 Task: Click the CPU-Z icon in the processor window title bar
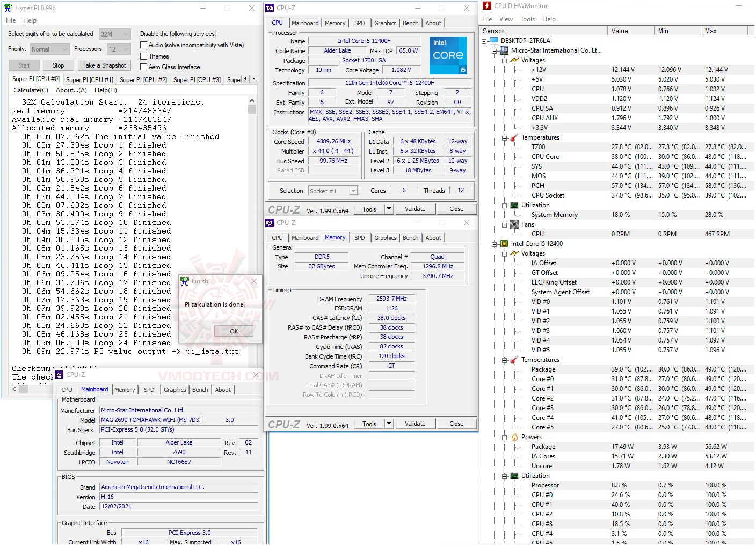(270, 8)
